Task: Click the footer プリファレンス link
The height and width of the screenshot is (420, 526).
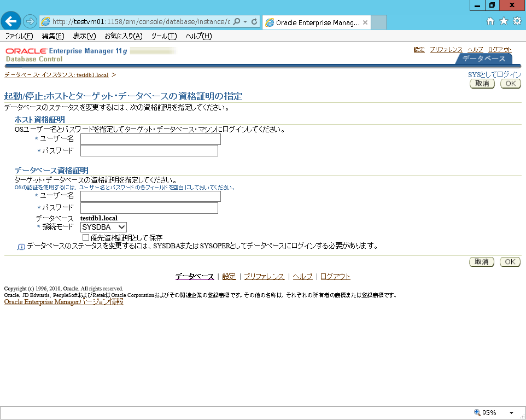Action: (x=264, y=276)
